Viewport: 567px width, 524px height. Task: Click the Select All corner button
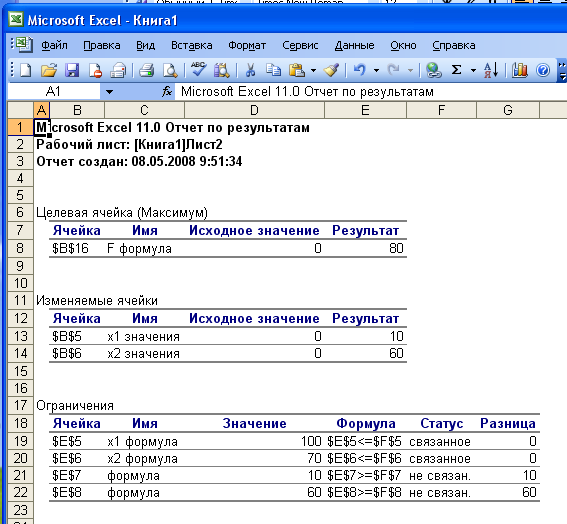21,110
